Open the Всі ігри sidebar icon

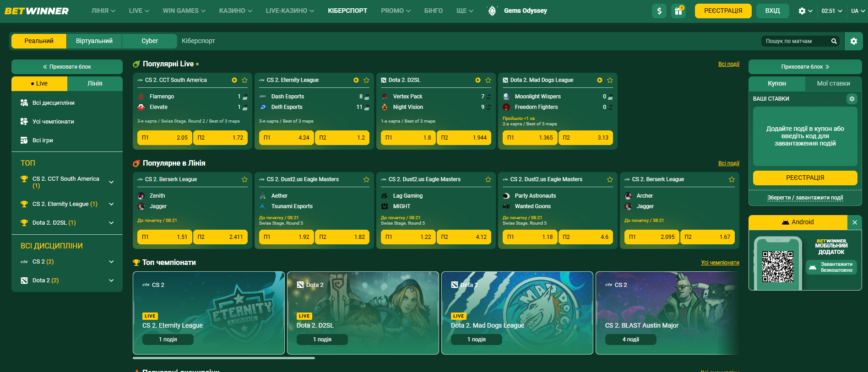24,140
